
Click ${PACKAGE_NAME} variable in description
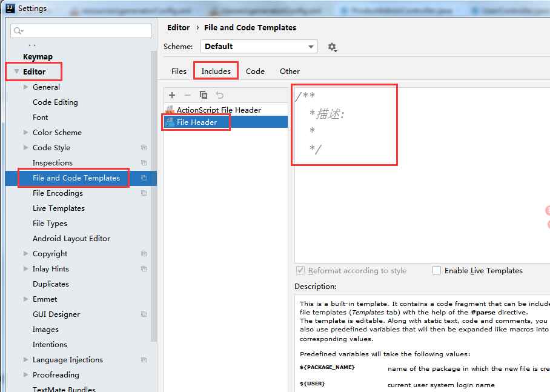click(x=327, y=367)
